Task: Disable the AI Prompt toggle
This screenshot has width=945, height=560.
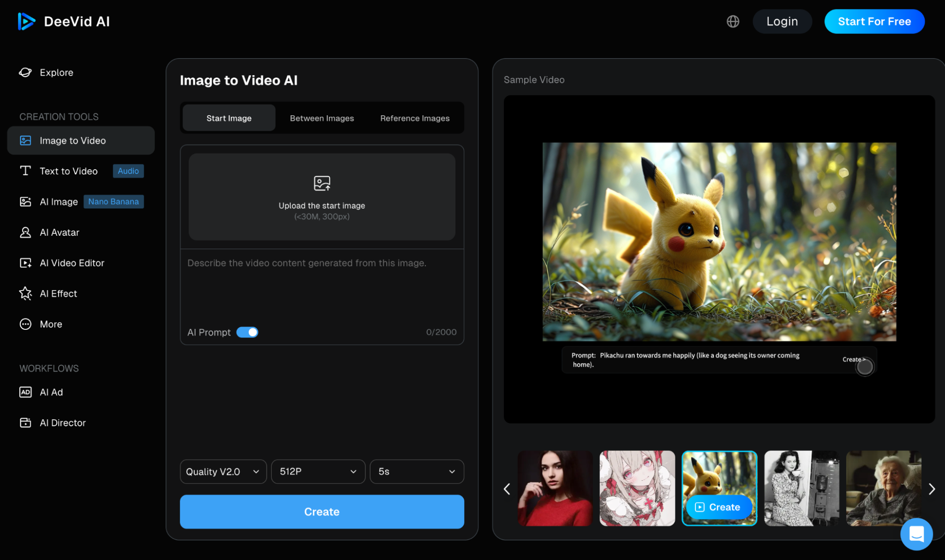Action: [x=247, y=332]
